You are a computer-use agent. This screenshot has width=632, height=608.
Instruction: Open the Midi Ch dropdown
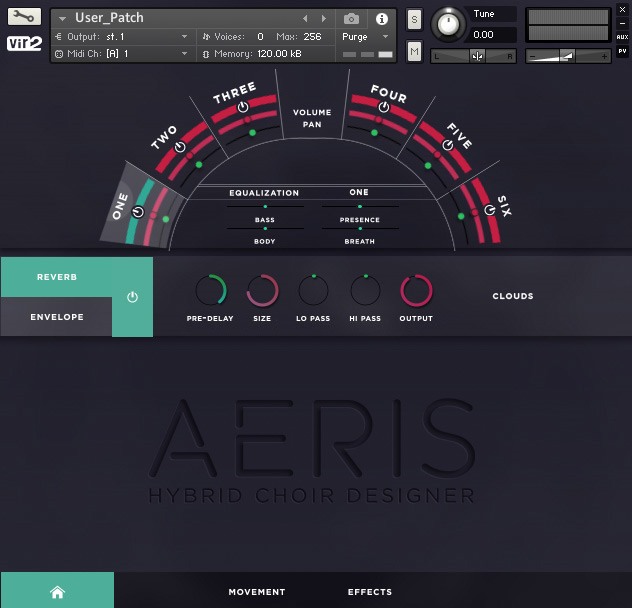tap(184, 54)
